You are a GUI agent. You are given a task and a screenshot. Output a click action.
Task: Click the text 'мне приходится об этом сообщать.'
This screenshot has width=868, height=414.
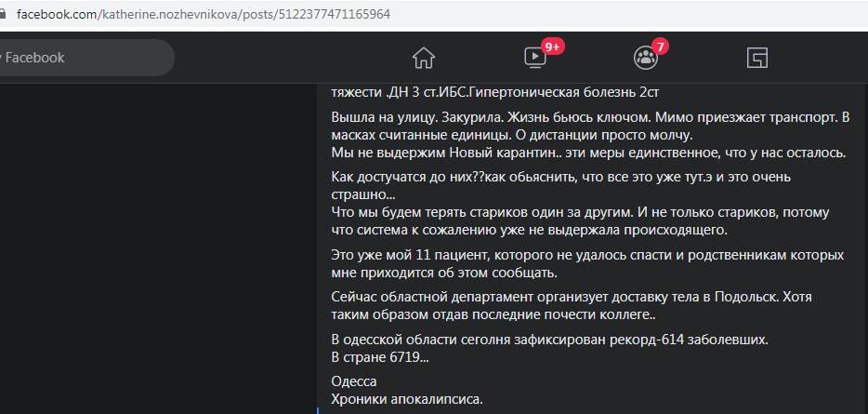tap(444, 274)
